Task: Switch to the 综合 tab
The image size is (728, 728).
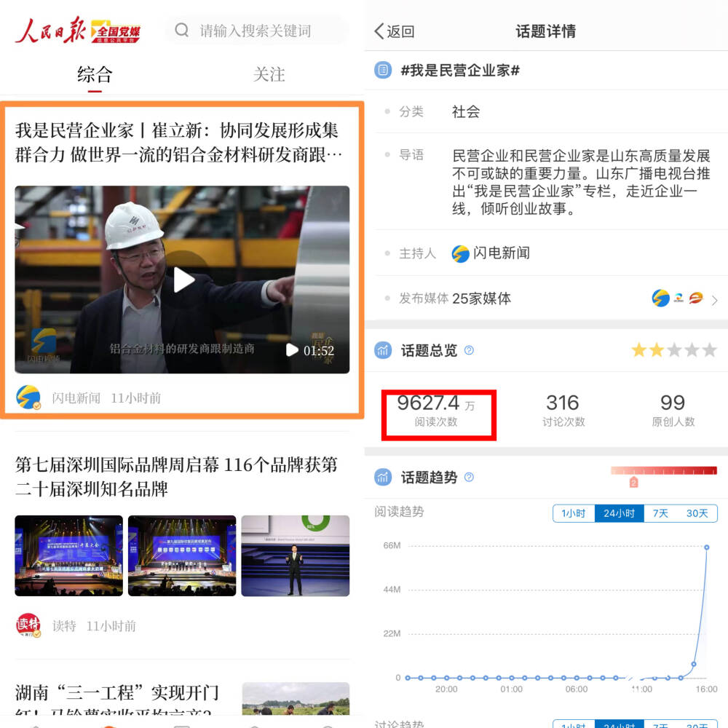Action: pos(95,74)
